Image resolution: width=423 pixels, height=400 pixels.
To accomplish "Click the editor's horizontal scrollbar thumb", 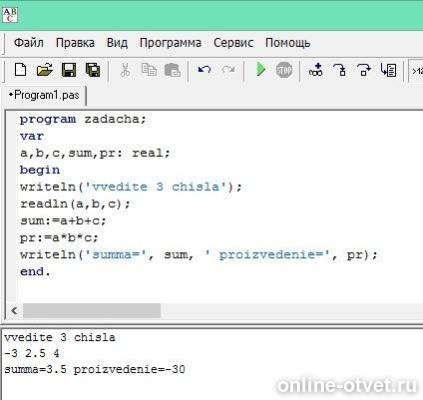I will pyautogui.click(x=92, y=311).
